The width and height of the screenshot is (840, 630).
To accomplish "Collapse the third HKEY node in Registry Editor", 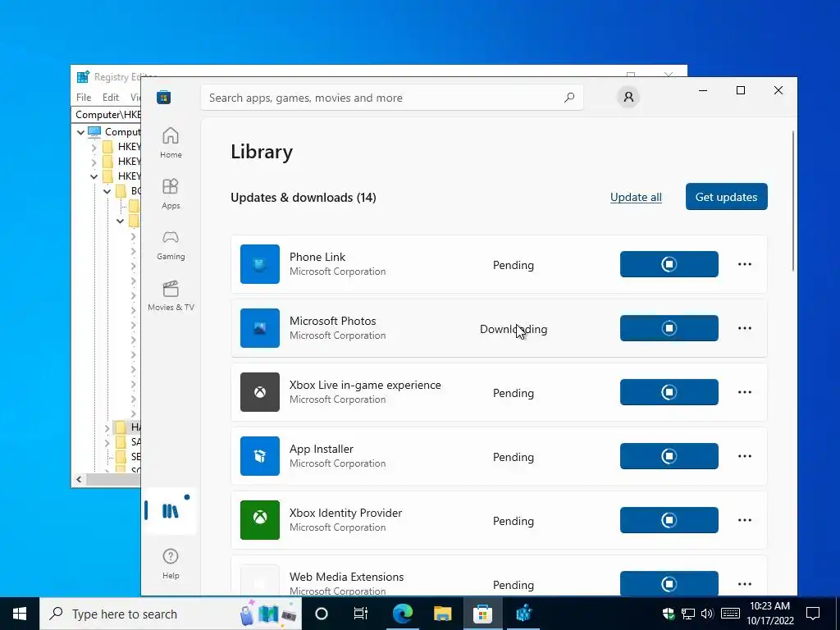I will pyautogui.click(x=94, y=176).
